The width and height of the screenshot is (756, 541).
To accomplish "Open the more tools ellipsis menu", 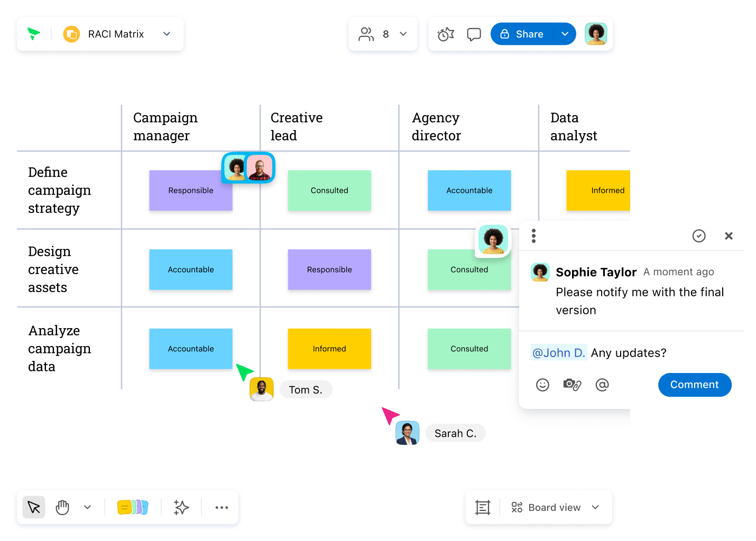I will pos(222,508).
